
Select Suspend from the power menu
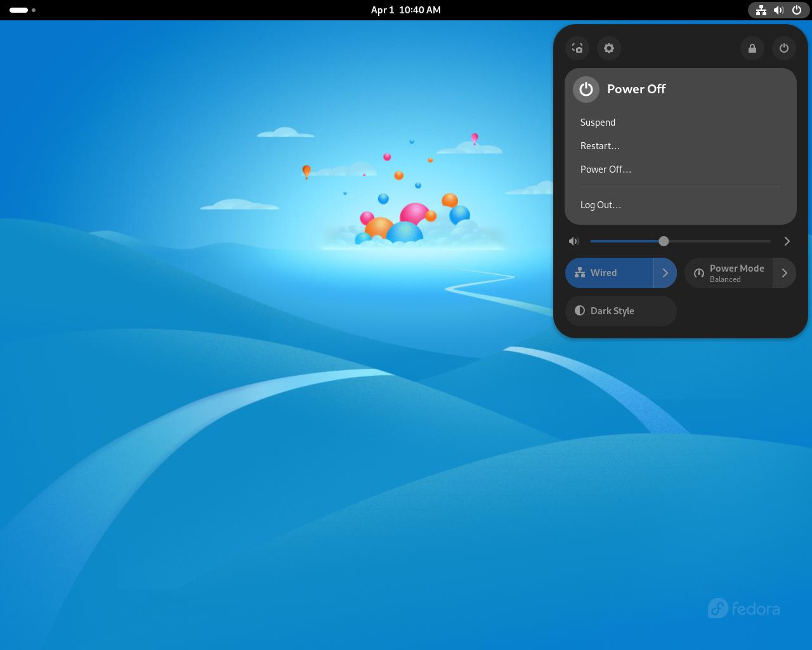(680, 123)
